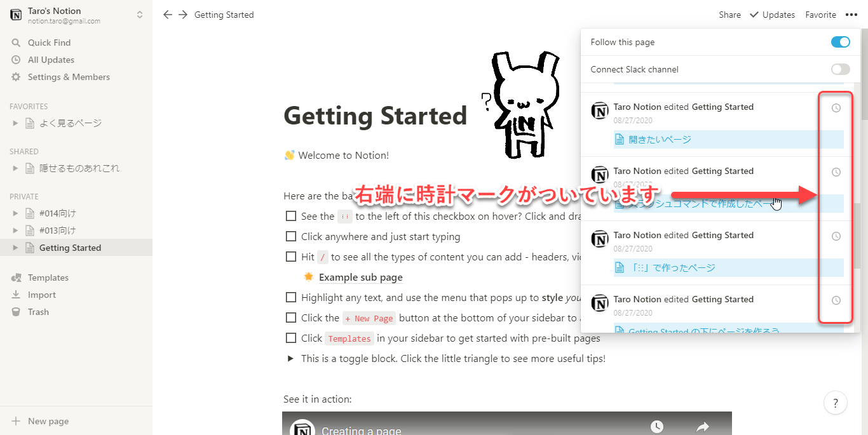Image resolution: width=868 pixels, height=435 pixels.
Task: Click the PRIVATE section header
Action: pos(24,197)
